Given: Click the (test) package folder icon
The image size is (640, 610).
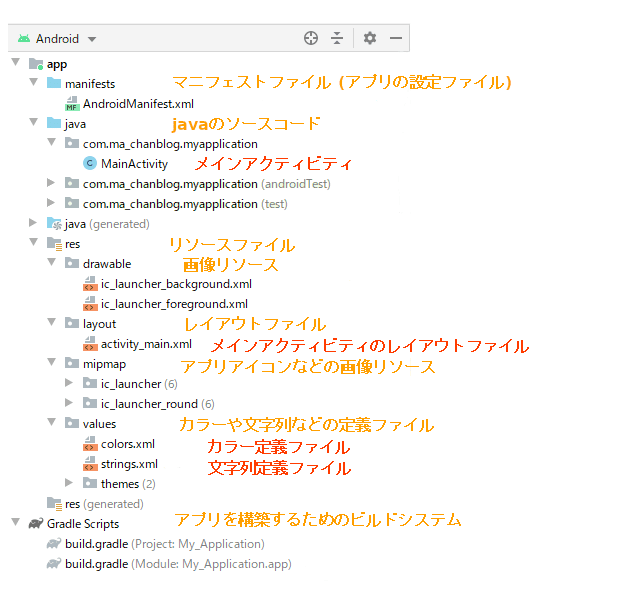Looking at the screenshot, I should tap(72, 203).
